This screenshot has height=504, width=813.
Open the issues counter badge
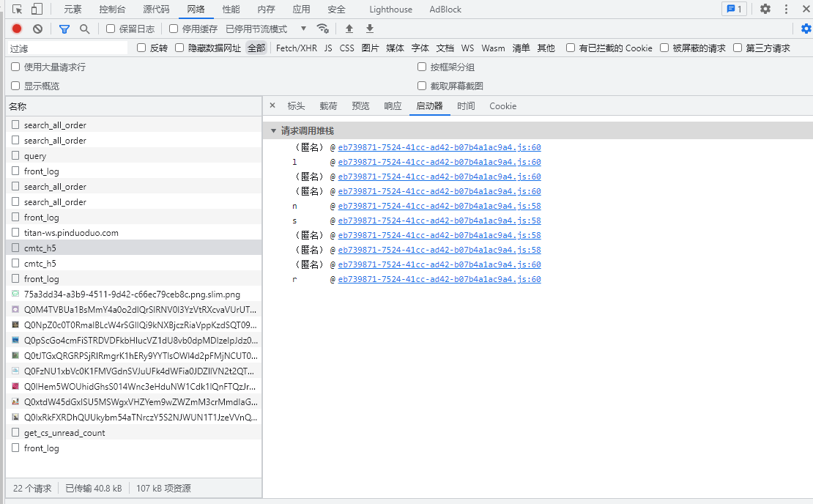pos(734,9)
